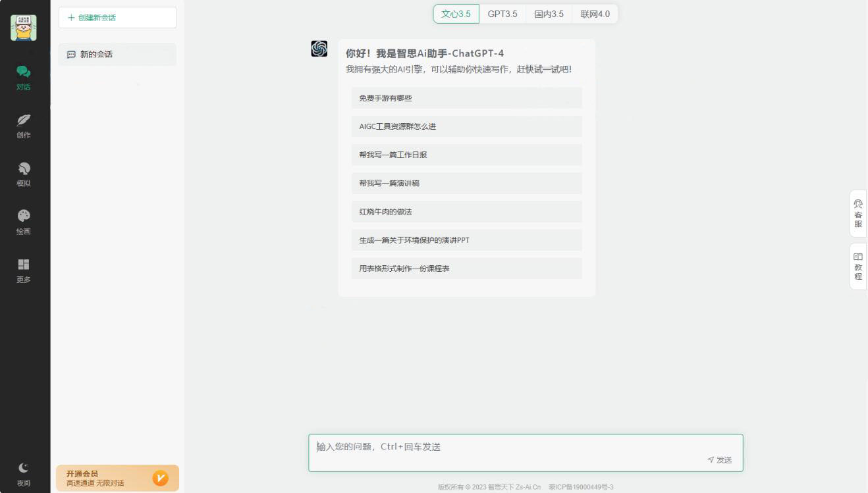
Task: Switch to the 文心3.5 model tab
Action: (x=456, y=14)
